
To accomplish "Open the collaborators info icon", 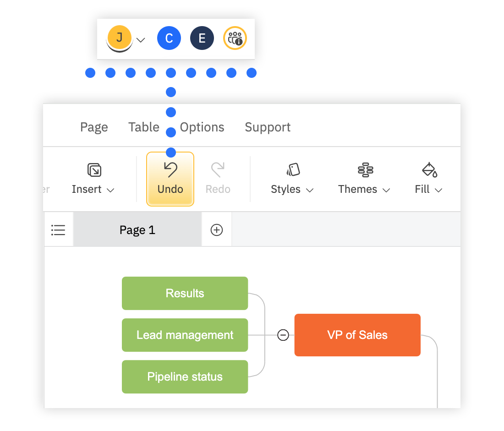I will tap(235, 38).
